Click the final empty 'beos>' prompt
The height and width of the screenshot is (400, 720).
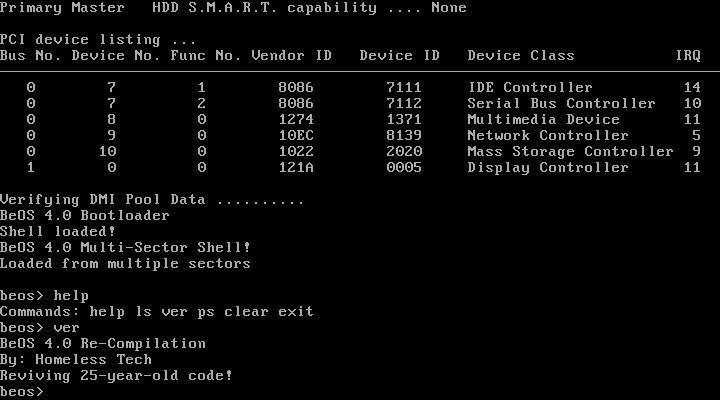point(22,392)
